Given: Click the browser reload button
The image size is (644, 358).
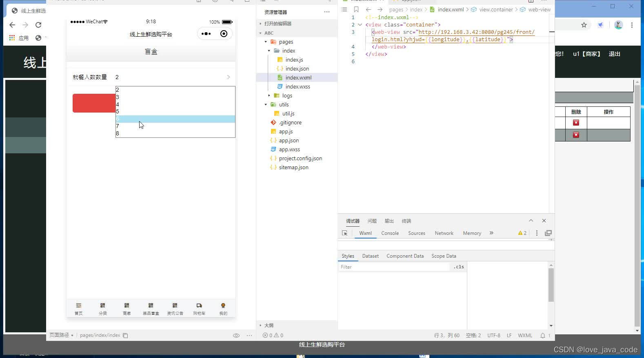Looking at the screenshot, I should tap(38, 25).
